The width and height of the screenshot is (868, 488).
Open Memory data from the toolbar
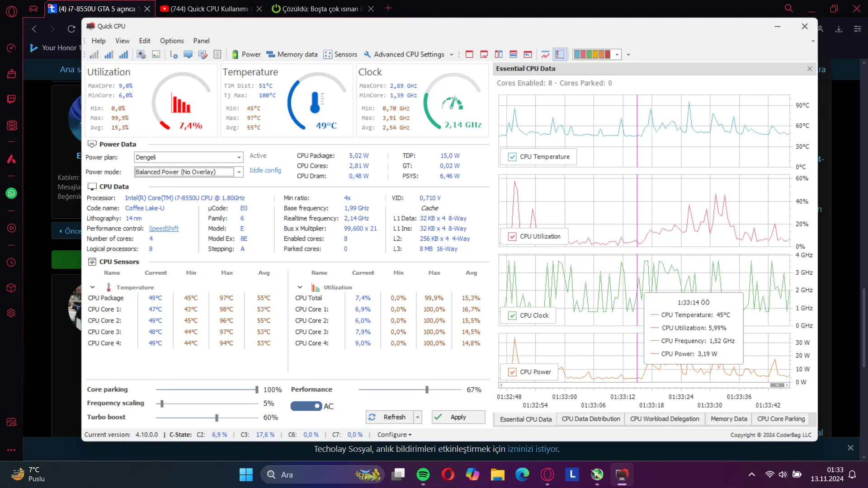(x=292, y=54)
